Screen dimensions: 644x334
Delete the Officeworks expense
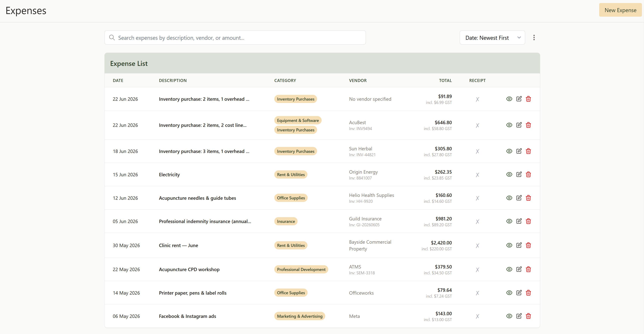(528, 293)
